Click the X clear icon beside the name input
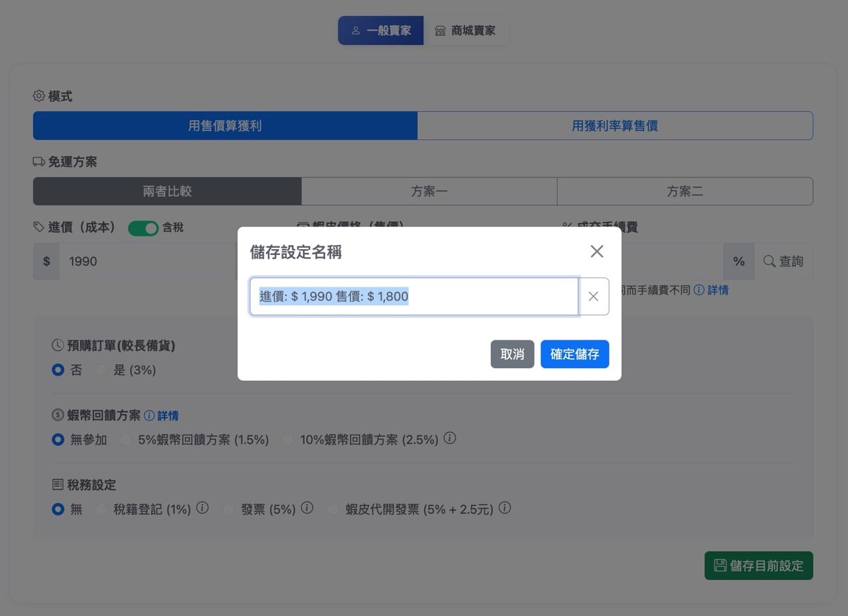The width and height of the screenshot is (848, 616). [x=593, y=296]
